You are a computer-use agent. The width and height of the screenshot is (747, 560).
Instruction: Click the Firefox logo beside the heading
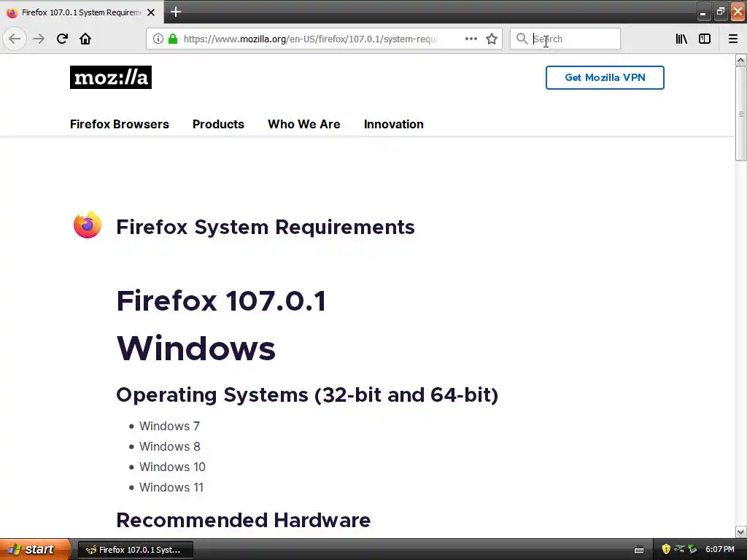click(x=88, y=225)
